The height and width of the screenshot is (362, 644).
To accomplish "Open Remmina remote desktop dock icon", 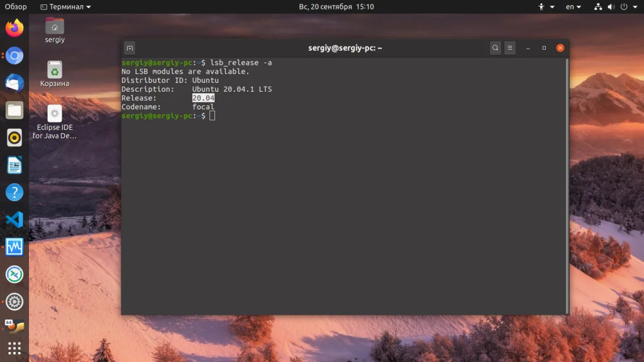I will (14, 275).
